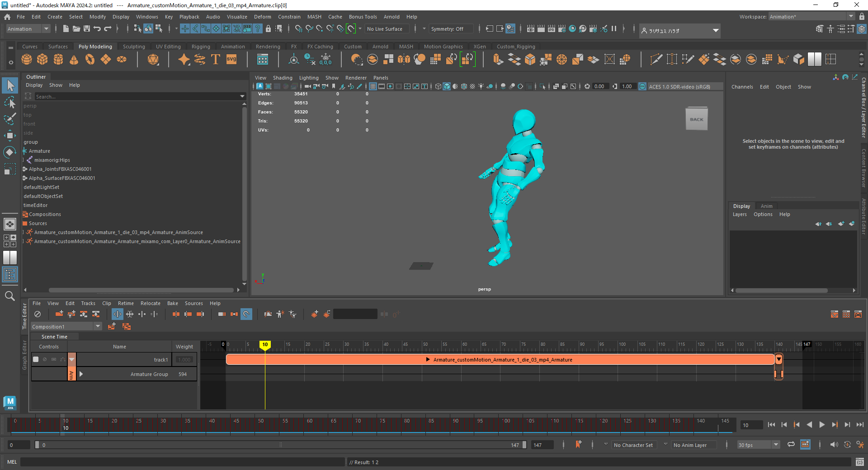
Task: Go to start of playback range
Action: tap(771, 425)
